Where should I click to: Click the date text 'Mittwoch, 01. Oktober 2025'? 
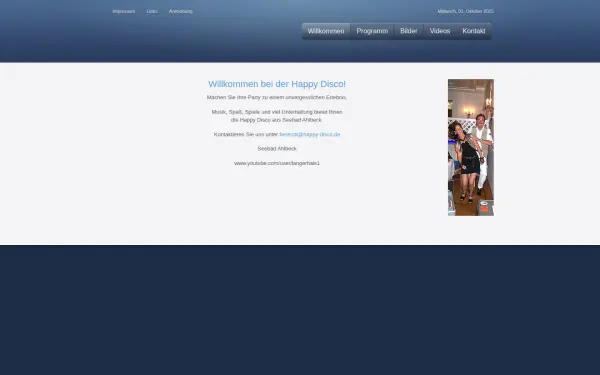[x=465, y=11]
